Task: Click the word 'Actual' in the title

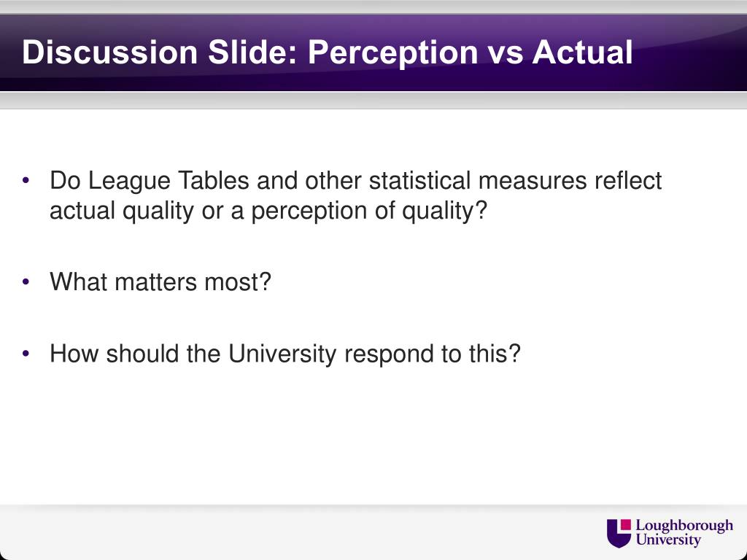Action: coord(583,52)
